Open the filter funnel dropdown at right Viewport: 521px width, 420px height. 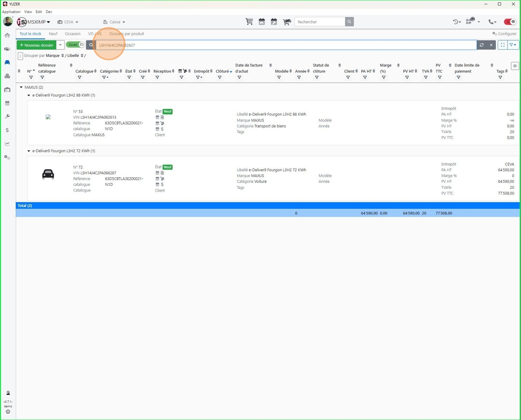coord(513,45)
